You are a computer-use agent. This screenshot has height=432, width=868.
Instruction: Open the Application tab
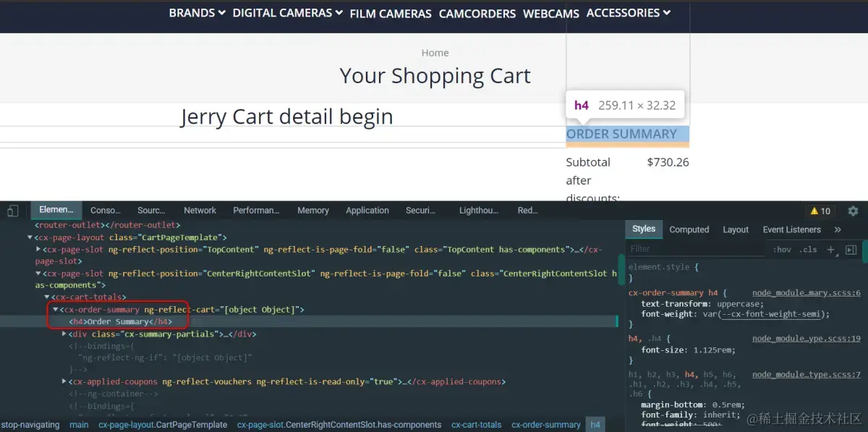(367, 211)
